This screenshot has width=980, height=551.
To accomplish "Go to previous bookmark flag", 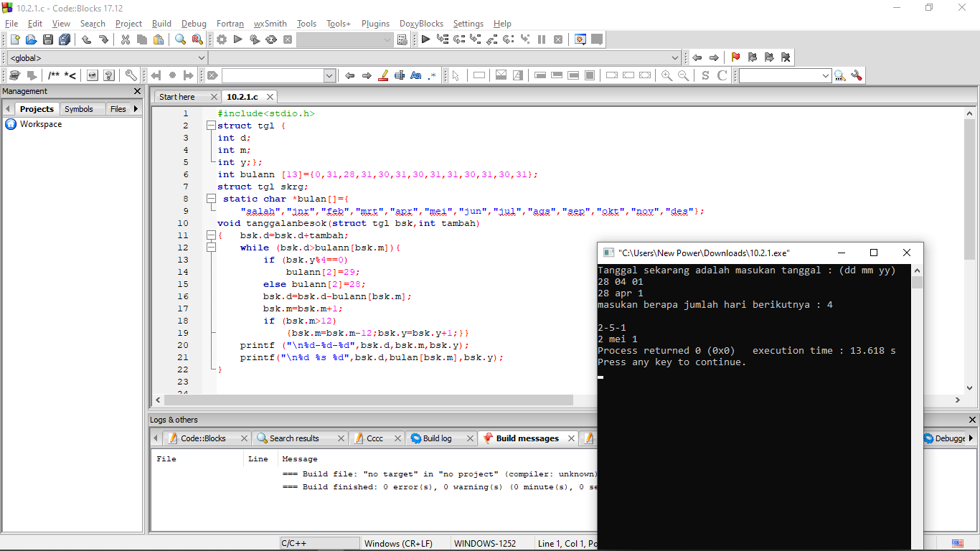I will point(752,57).
